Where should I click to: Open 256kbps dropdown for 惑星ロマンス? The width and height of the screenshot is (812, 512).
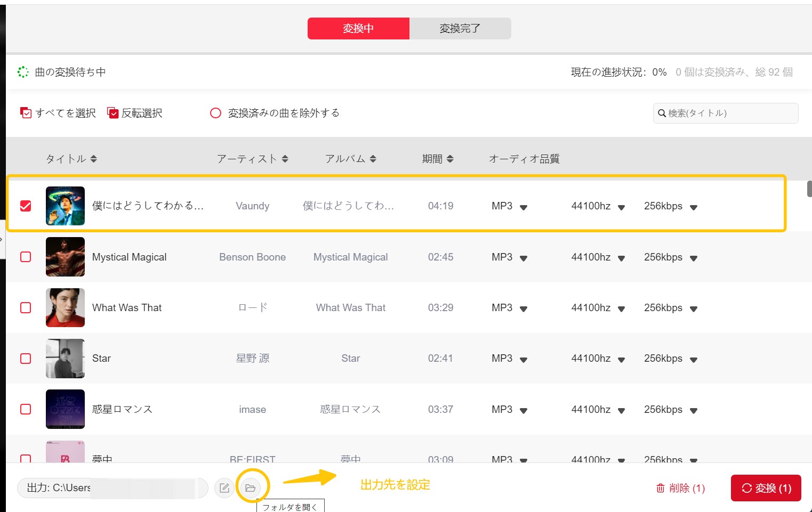(x=694, y=411)
